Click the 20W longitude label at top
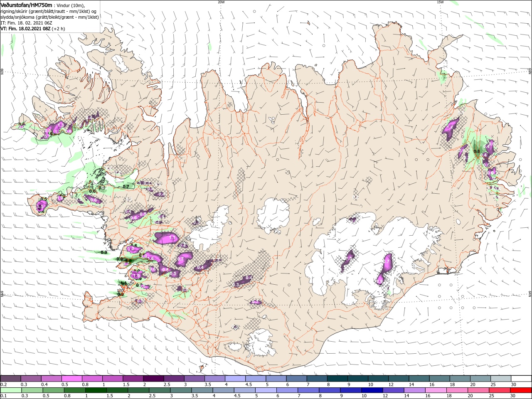Image resolution: width=532 pixels, height=399 pixels. 221,2
